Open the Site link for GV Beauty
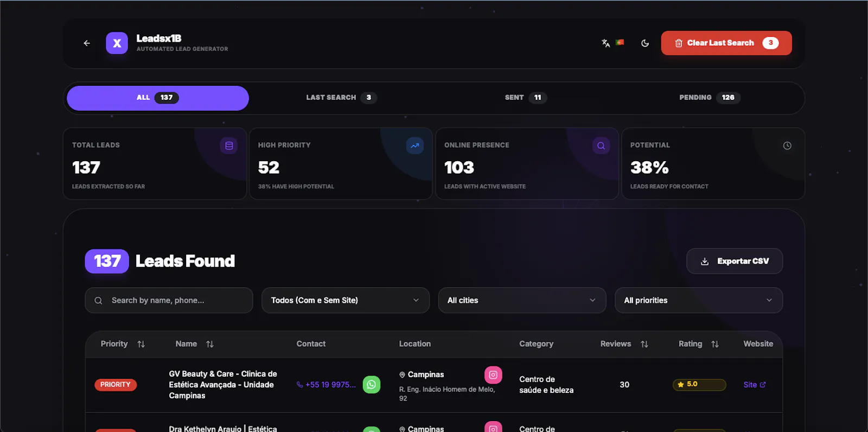Image resolution: width=868 pixels, height=432 pixels. click(755, 385)
